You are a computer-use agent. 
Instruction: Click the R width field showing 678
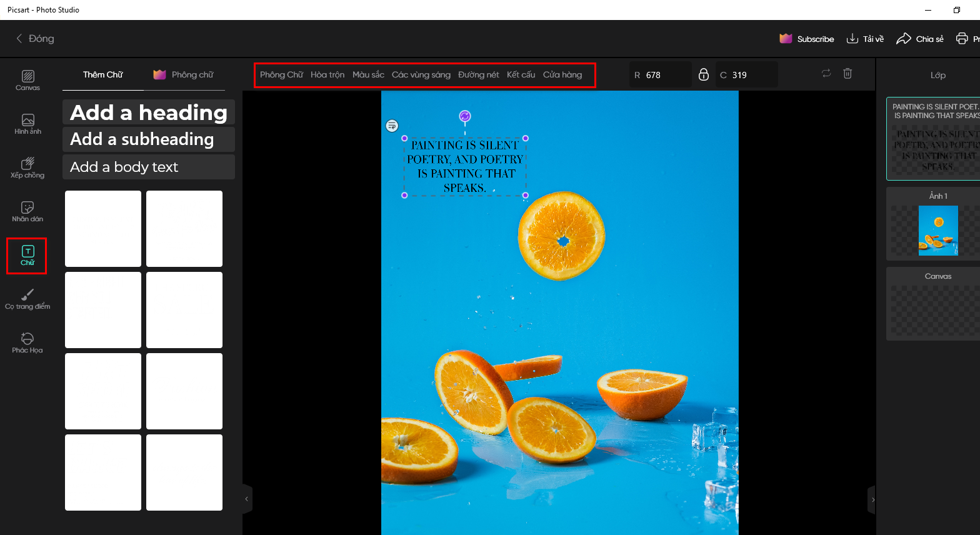tap(661, 75)
